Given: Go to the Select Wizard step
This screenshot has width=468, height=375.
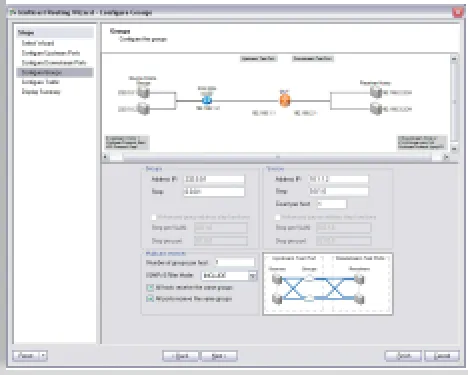Looking at the screenshot, I should (x=38, y=43).
